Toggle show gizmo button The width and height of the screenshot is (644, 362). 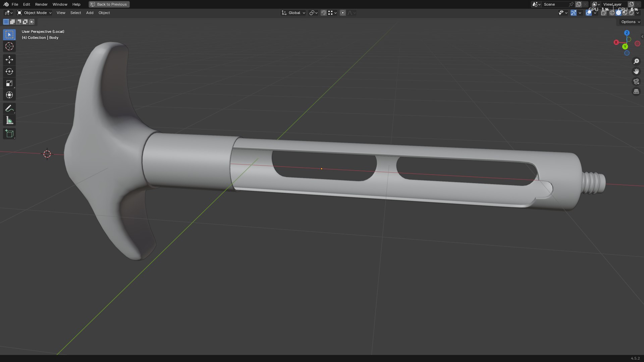(574, 13)
